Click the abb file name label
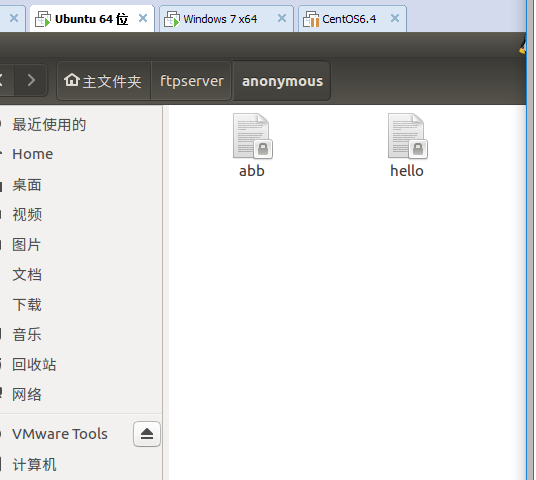 tap(252, 171)
